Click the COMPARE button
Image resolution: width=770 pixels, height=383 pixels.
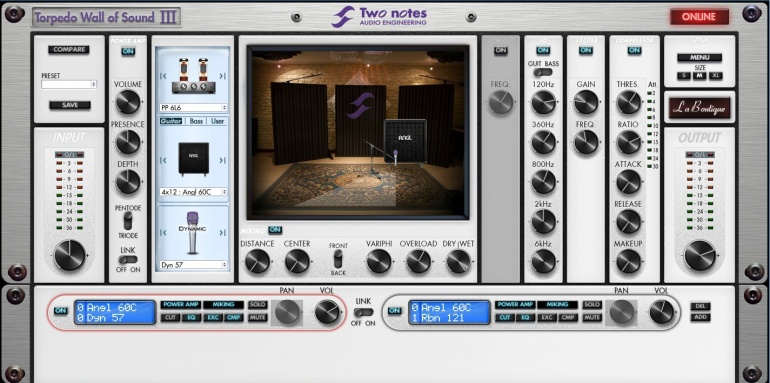coord(69,50)
